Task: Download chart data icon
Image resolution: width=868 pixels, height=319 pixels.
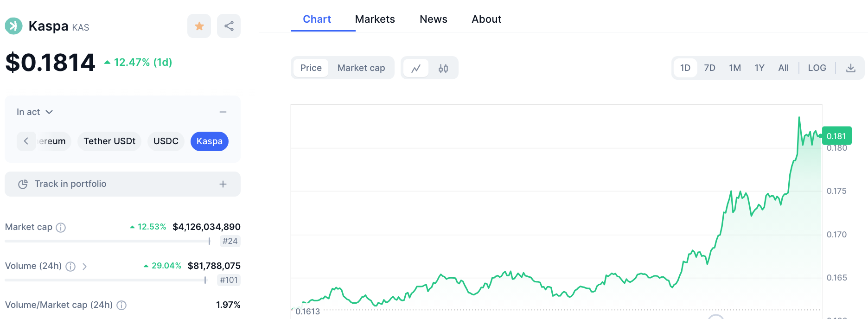Action: pyautogui.click(x=851, y=68)
